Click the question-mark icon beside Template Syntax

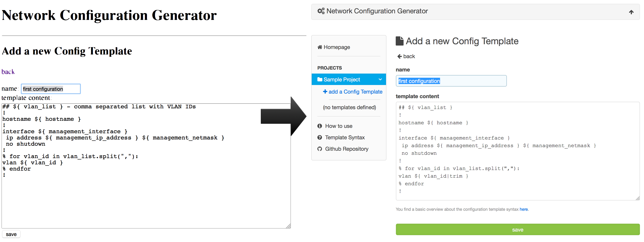point(319,137)
